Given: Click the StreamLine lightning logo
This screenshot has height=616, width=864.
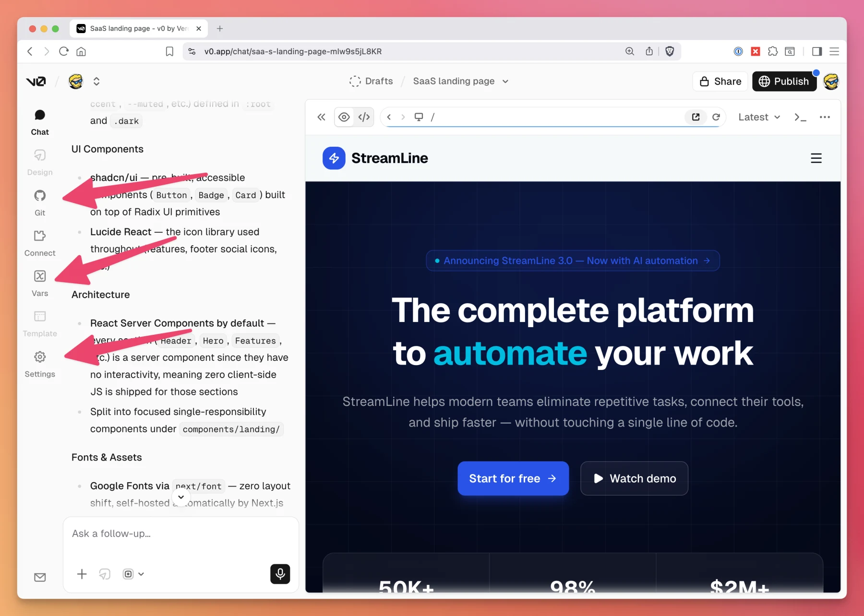Looking at the screenshot, I should pos(334,158).
